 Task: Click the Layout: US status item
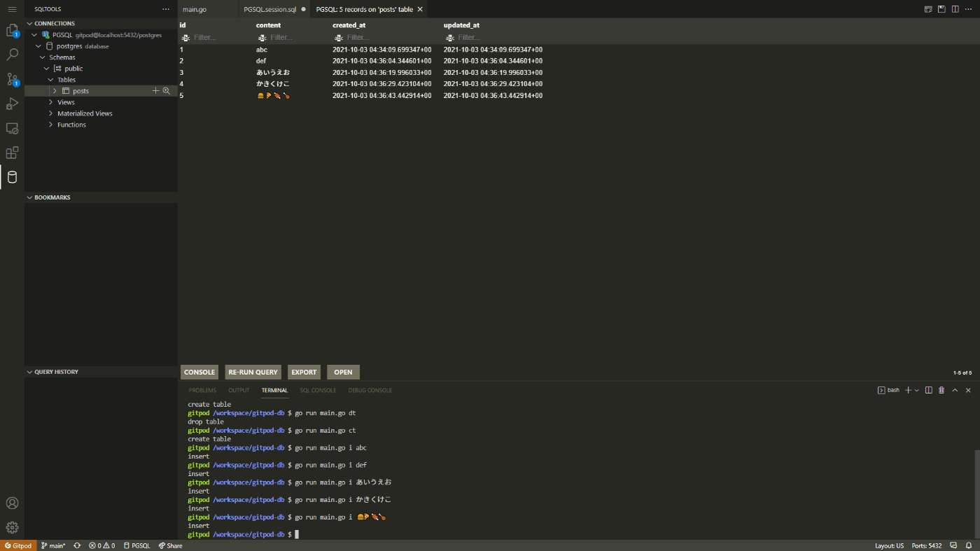[889, 545]
